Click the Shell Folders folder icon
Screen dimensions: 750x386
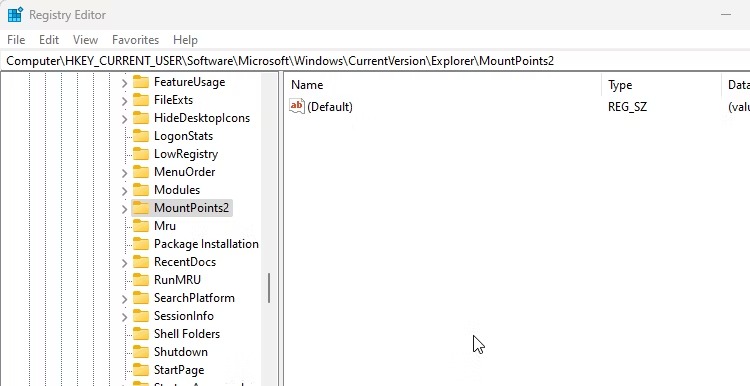pos(141,334)
